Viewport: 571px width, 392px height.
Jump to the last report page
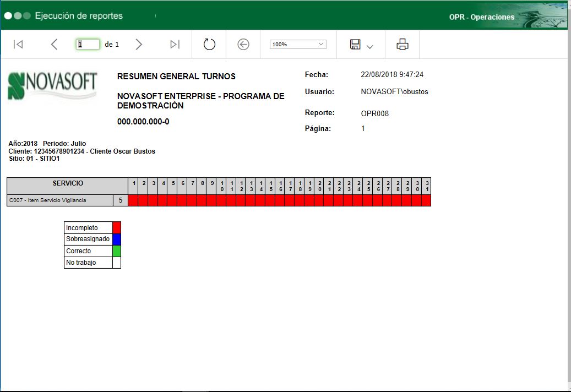tap(175, 45)
